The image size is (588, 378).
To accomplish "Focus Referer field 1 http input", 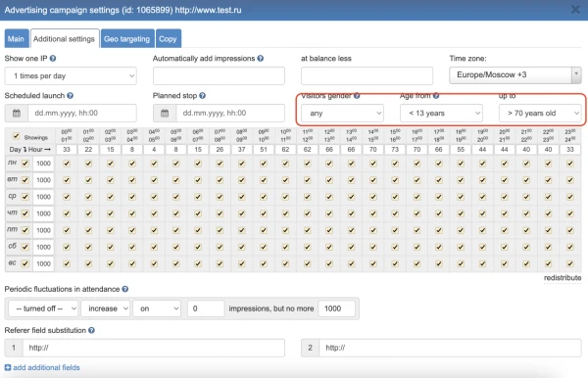I will (x=154, y=348).
